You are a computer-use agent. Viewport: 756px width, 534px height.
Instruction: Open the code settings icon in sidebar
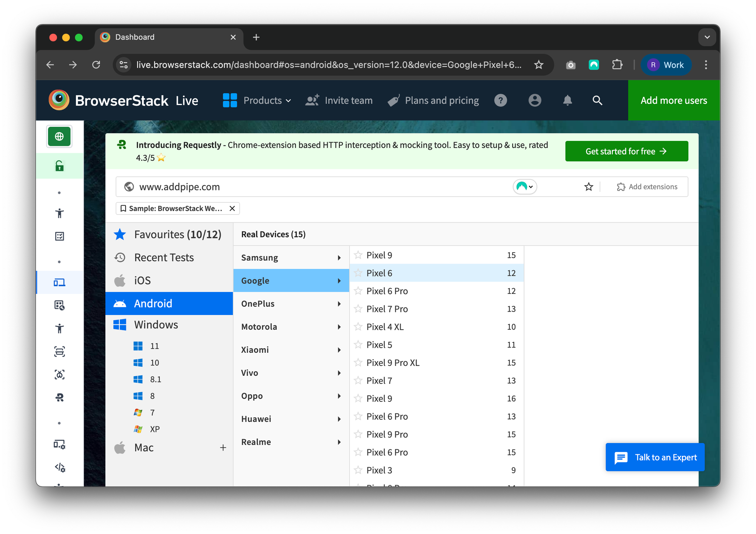[59, 468]
